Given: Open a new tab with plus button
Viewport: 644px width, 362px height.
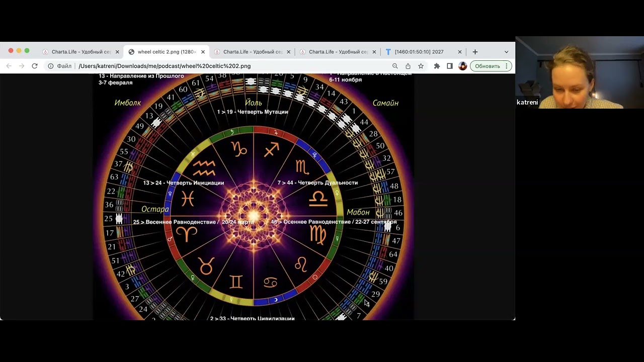Looking at the screenshot, I should point(475,52).
